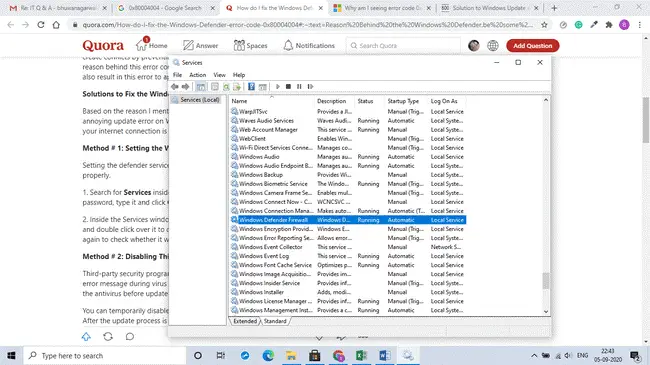Image resolution: width=650 pixels, height=365 pixels.
Task: Go forward with Services toolbar forward arrow
Action: (x=185, y=86)
